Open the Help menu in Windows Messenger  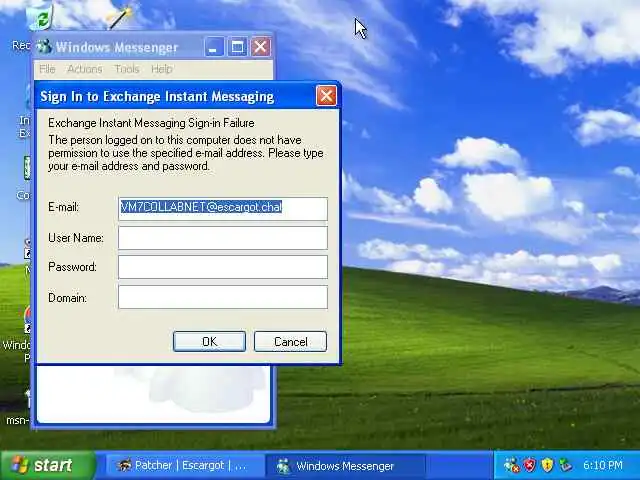(162, 69)
